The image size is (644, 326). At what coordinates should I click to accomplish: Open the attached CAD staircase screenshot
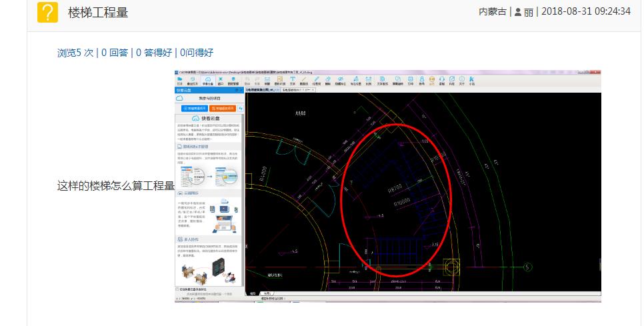point(388,187)
